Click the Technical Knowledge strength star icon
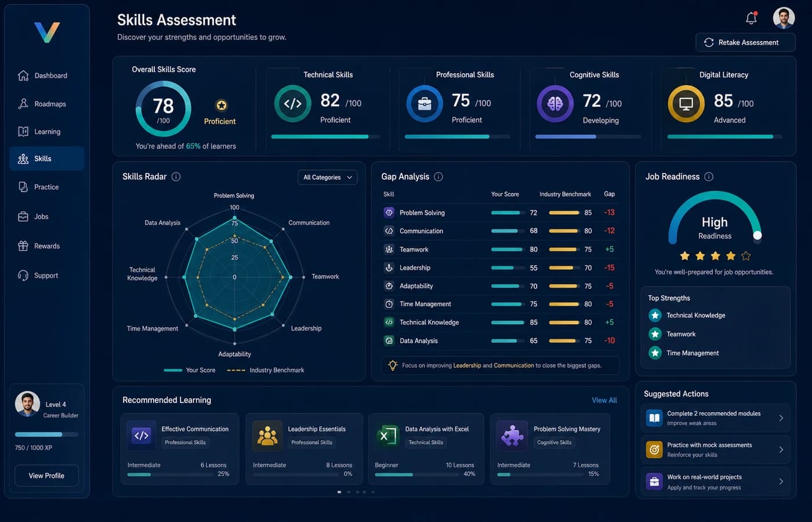The image size is (812, 522). pyautogui.click(x=655, y=315)
